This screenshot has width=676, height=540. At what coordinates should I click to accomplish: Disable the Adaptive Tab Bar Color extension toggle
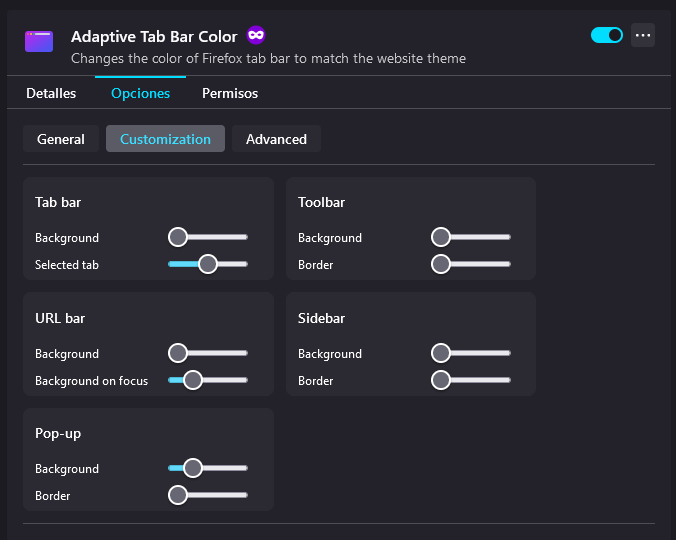pyautogui.click(x=607, y=35)
